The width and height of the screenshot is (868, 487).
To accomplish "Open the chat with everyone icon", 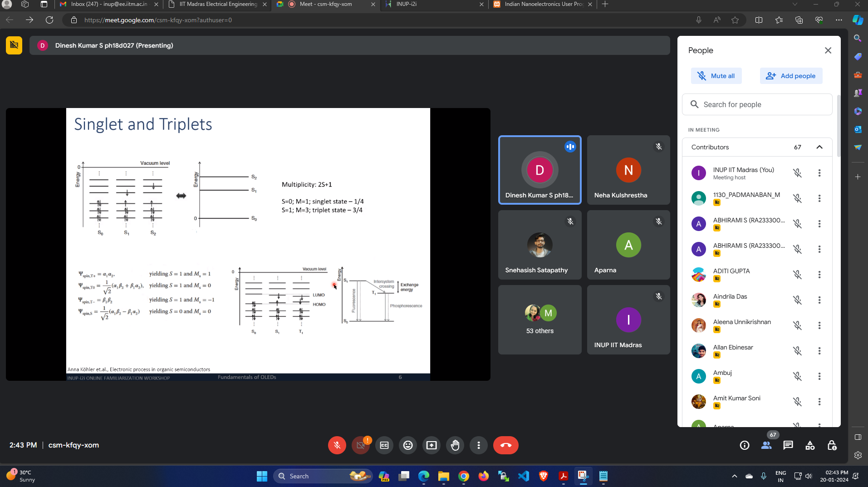I will click(788, 445).
